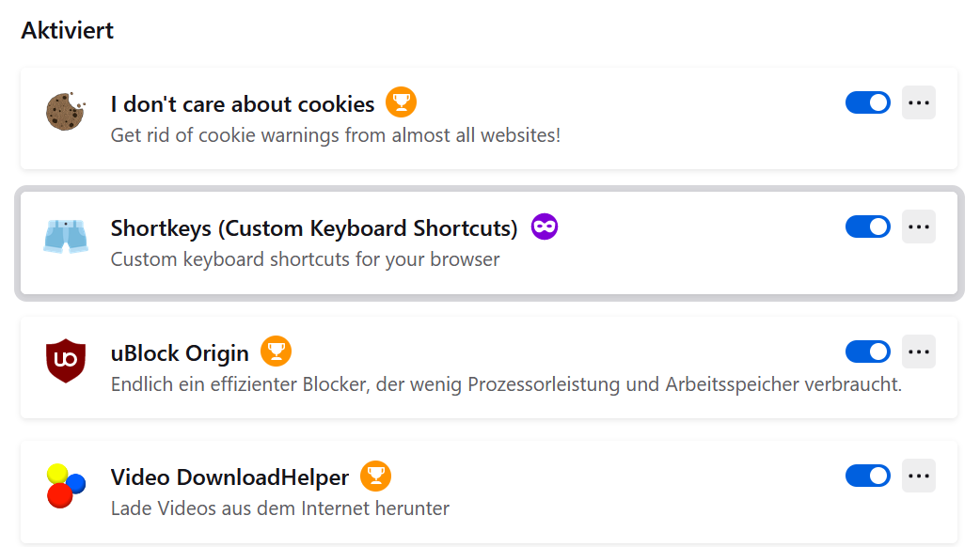
Task: Show more options for Video DownloadHelper
Action: (x=919, y=476)
